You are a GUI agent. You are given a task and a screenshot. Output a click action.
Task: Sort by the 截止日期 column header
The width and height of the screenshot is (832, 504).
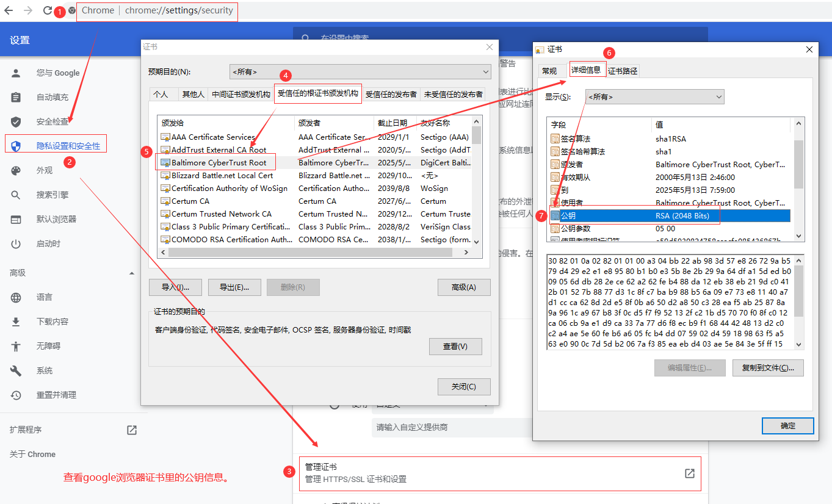click(395, 123)
